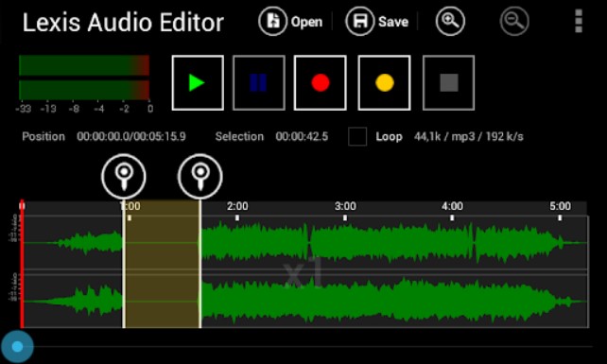Click the lower level meter bar
Viewport: 607px width, 364px height.
(84, 90)
